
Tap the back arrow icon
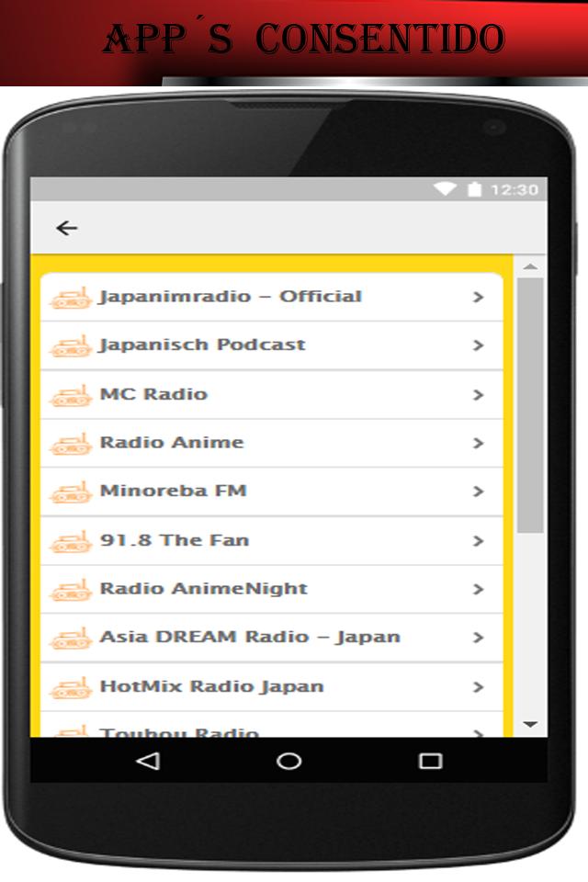click(x=67, y=228)
